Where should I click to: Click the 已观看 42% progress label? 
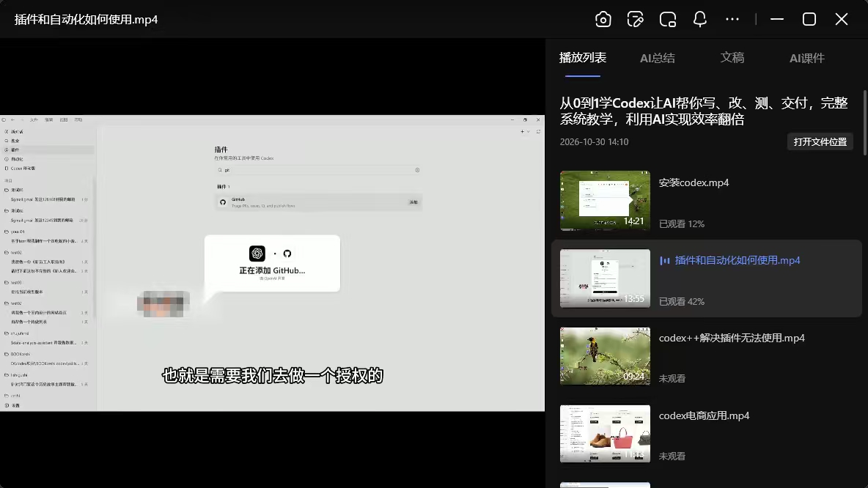(682, 302)
